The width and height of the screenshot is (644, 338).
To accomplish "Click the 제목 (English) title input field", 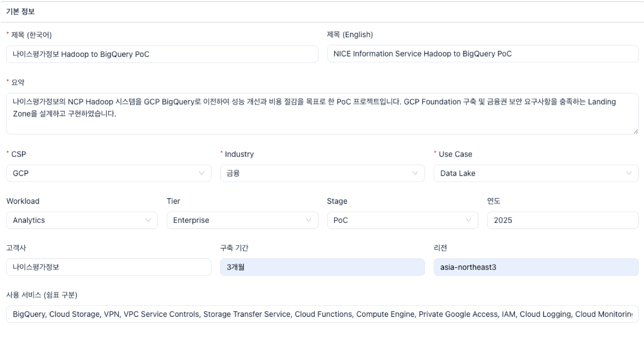I will [x=483, y=54].
